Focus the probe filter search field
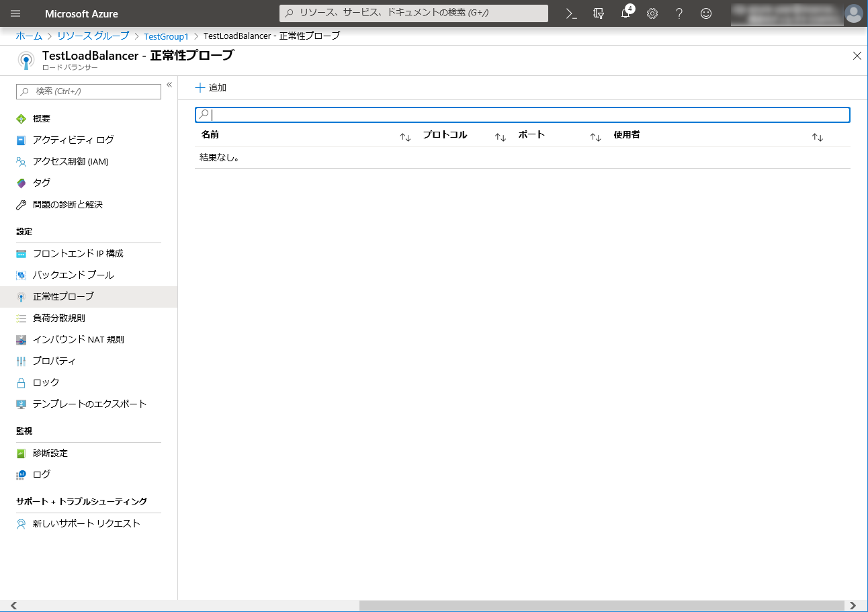The image size is (868, 612). point(524,115)
